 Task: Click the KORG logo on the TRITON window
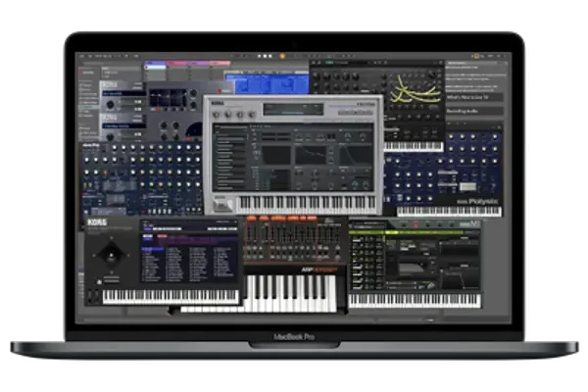220,102
